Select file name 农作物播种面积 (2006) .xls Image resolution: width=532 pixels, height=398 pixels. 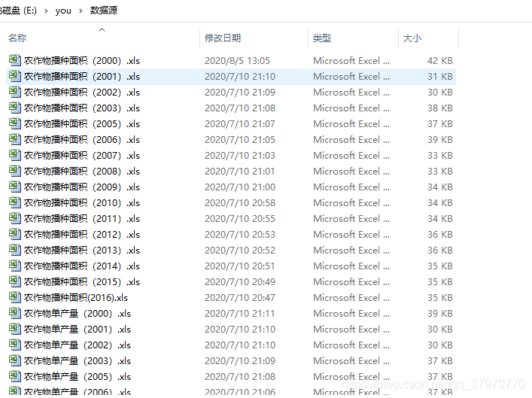pos(82,140)
